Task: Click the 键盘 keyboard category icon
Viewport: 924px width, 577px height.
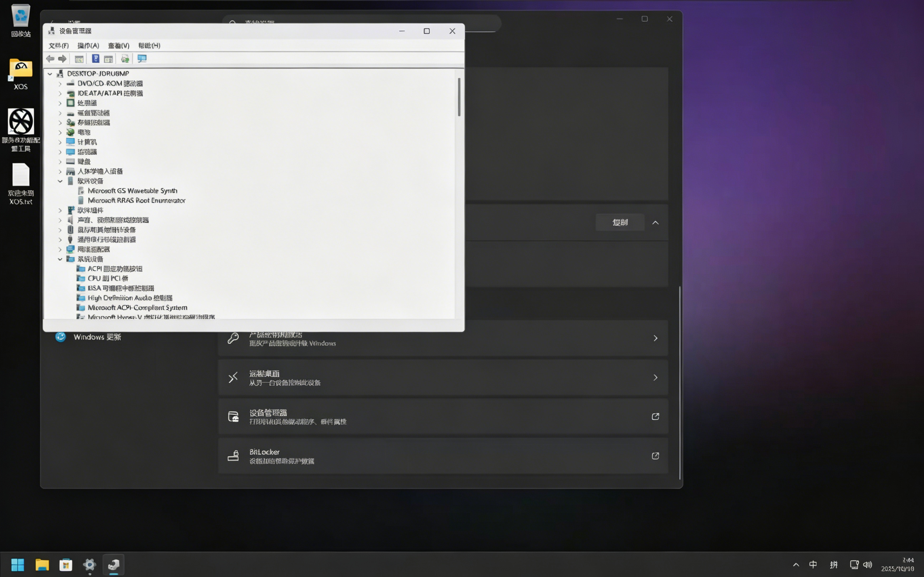Action: tap(70, 162)
